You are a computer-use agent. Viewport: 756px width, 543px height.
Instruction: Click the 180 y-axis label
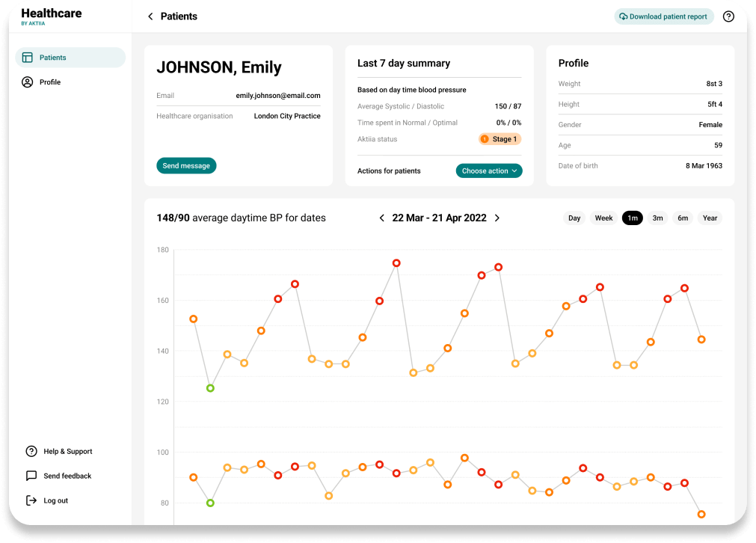pyautogui.click(x=162, y=250)
